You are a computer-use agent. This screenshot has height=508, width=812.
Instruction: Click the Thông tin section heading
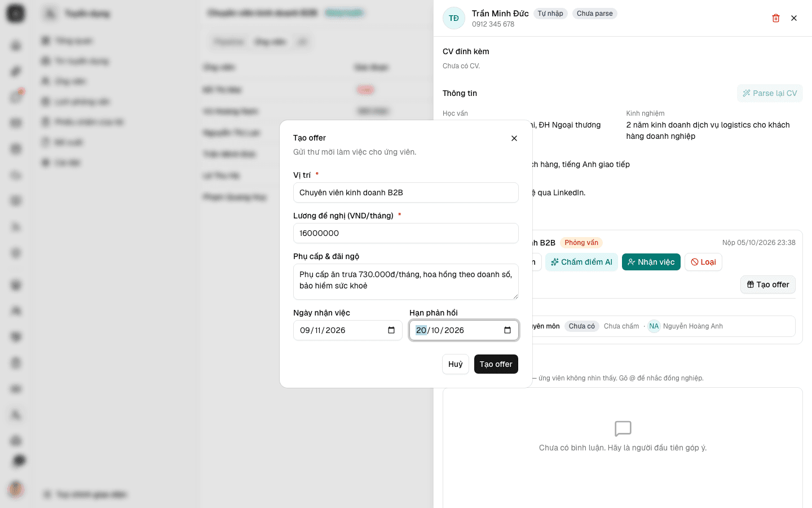tap(460, 93)
